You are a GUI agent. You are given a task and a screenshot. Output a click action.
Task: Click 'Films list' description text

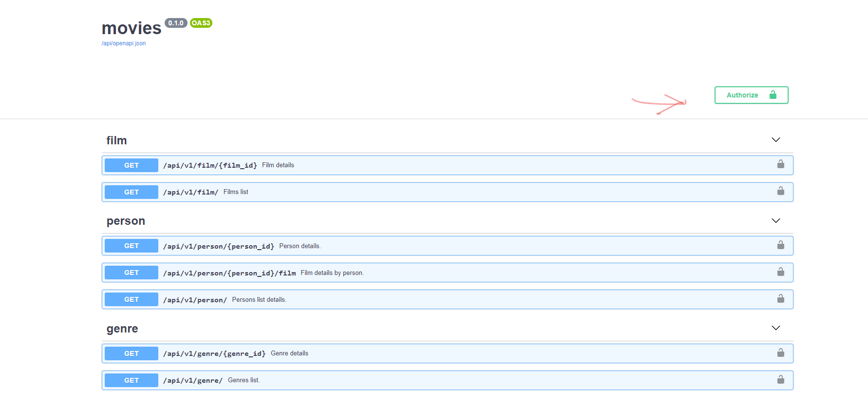pos(236,192)
